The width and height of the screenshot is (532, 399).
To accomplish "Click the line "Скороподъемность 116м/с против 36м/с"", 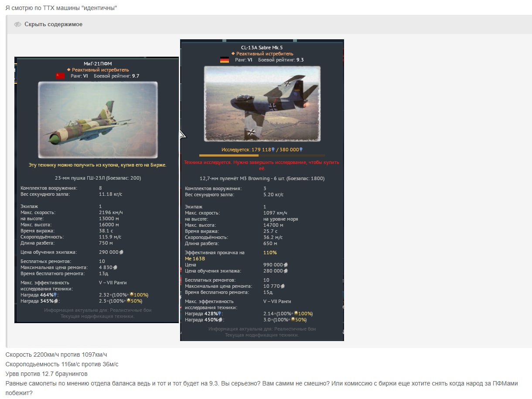I will coord(62,364).
